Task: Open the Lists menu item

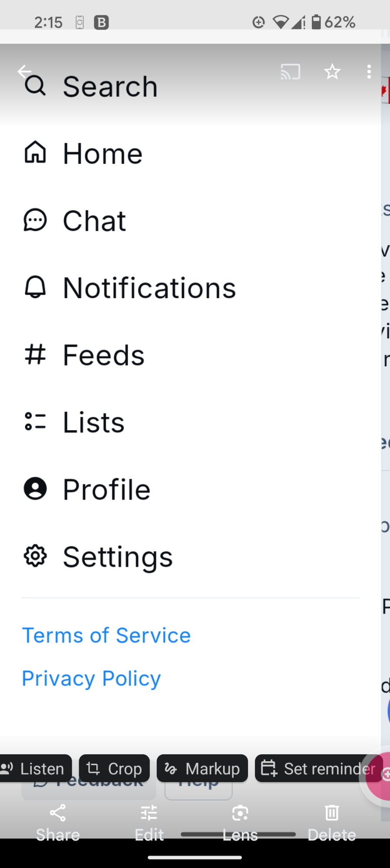Action: coord(94,422)
